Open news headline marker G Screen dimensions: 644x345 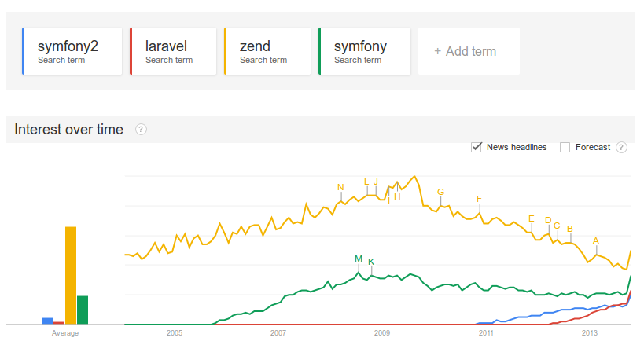coord(440,192)
